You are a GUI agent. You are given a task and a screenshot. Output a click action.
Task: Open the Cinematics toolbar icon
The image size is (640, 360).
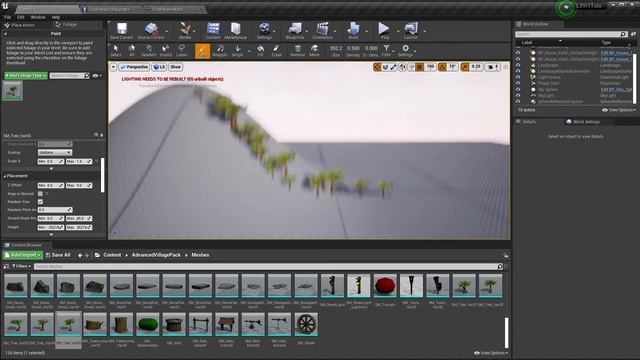(x=322, y=31)
